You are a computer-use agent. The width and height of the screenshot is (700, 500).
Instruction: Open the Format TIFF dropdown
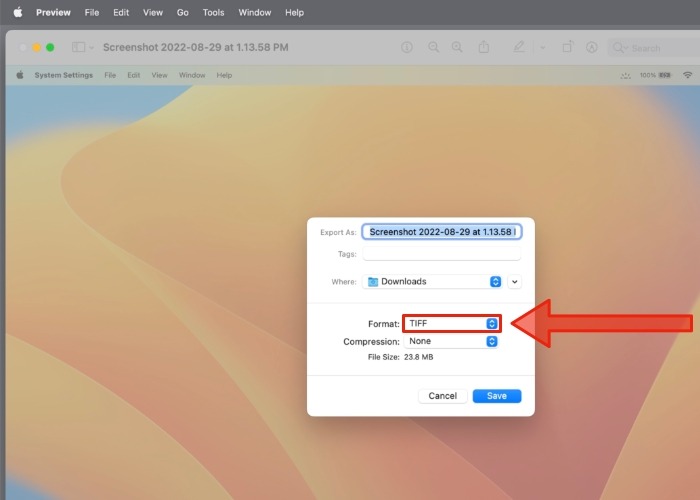point(452,323)
